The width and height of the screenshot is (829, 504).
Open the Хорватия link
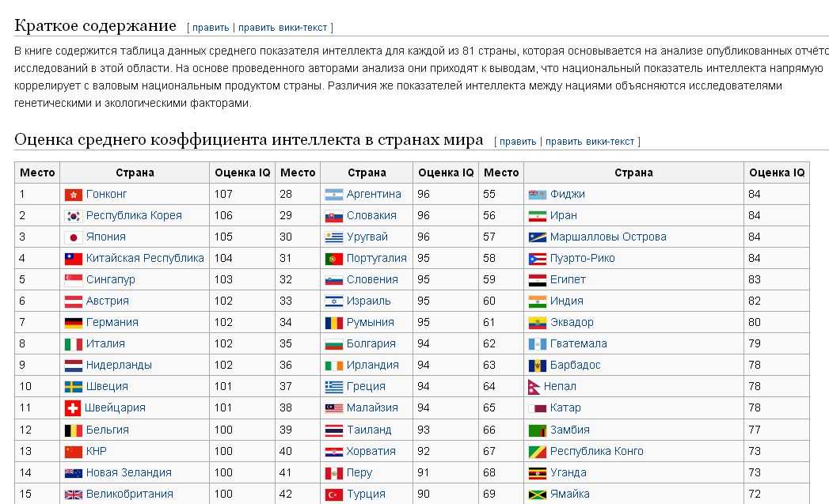(x=371, y=451)
